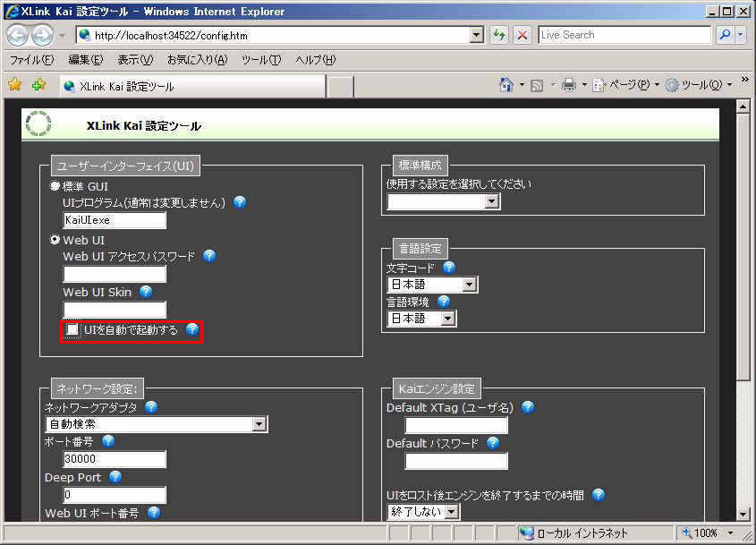The width and height of the screenshot is (756, 545).
Task: Click the page scrollbar down arrow
Action: pyautogui.click(x=743, y=515)
